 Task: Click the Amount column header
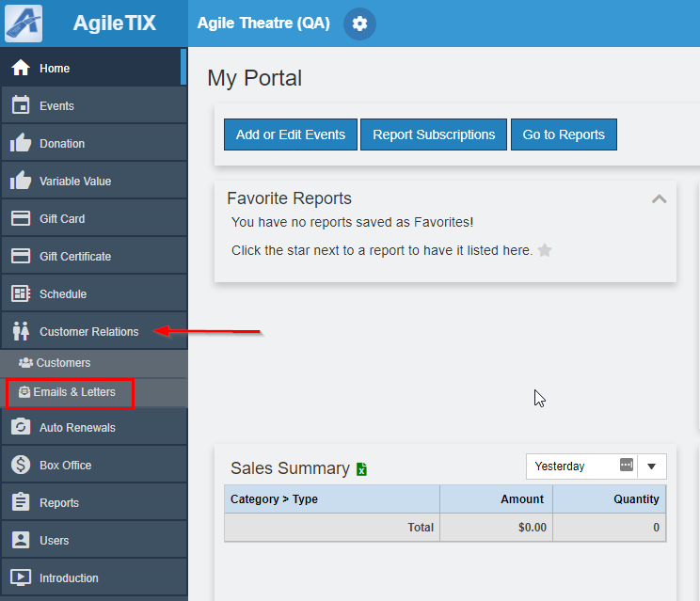coord(497,498)
